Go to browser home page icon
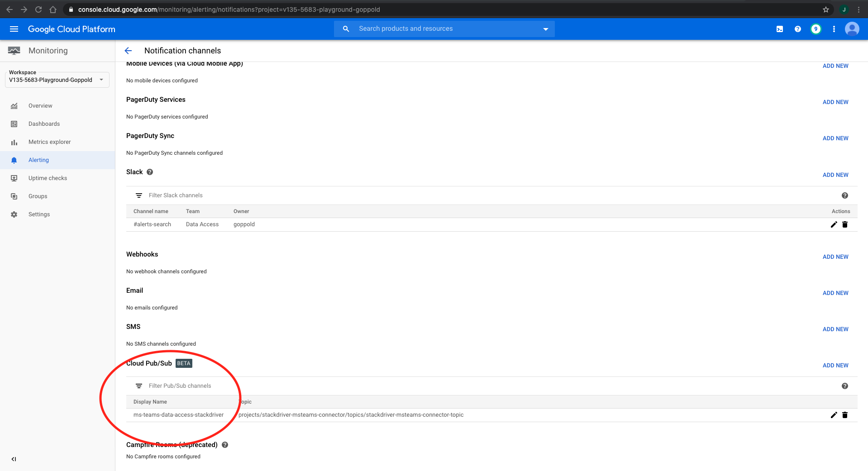Image resolution: width=868 pixels, height=471 pixels. pyautogui.click(x=53, y=10)
